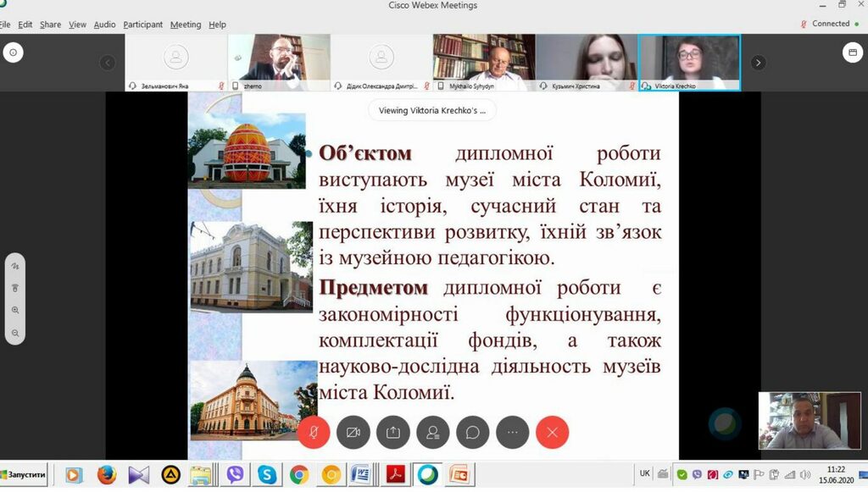The image size is (868, 492).
Task: Open the Meeting menu
Action: 185,25
